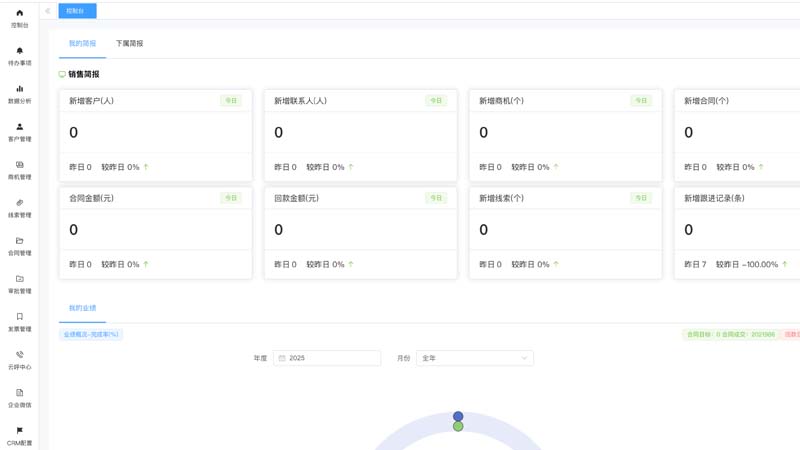Click the 0 value in 新增商机 card

484,133
